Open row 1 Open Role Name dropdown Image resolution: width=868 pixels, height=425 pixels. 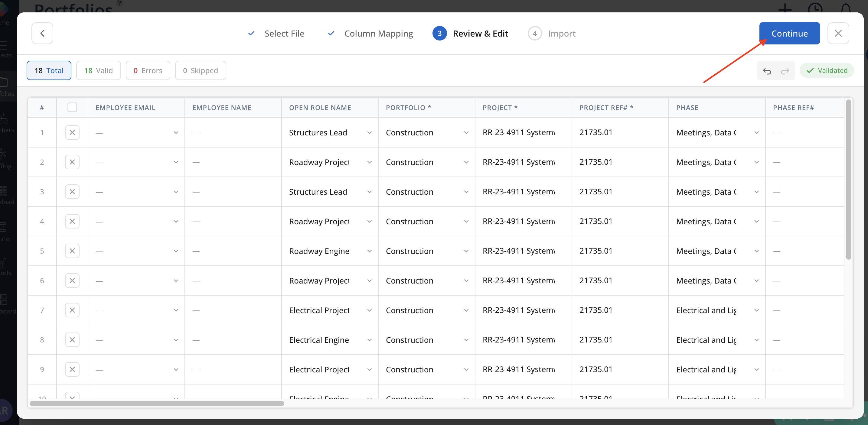point(369,132)
